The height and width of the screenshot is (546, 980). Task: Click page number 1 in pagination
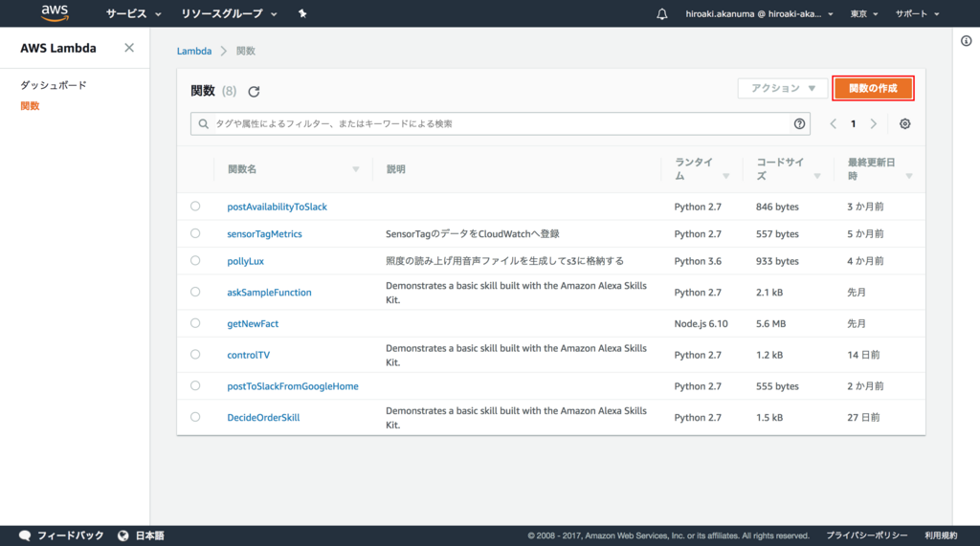point(853,123)
